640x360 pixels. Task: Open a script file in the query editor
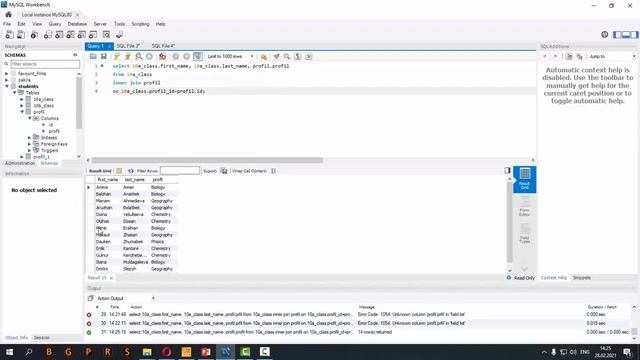[x=93, y=56]
